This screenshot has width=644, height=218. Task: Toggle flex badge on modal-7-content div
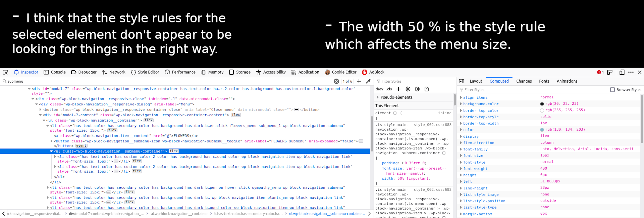tap(236, 115)
